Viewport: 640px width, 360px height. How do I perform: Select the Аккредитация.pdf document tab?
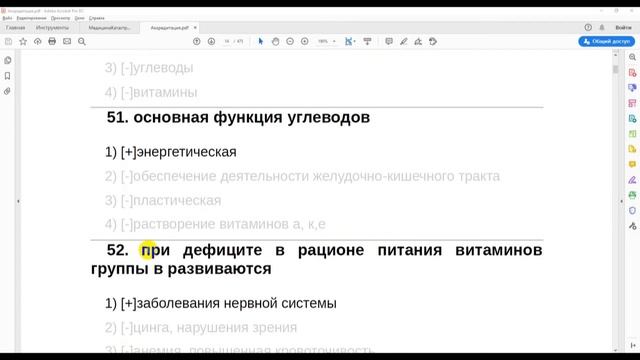click(169, 28)
